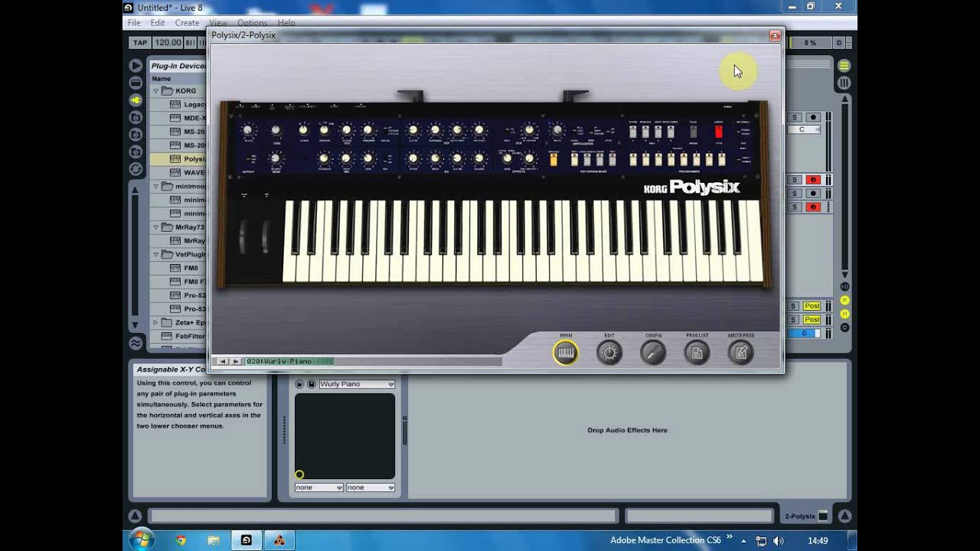The height and width of the screenshot is (551, 980).
Task: Click the Windows Start orb
Action: pyautogui.click(x=140, y=540)
